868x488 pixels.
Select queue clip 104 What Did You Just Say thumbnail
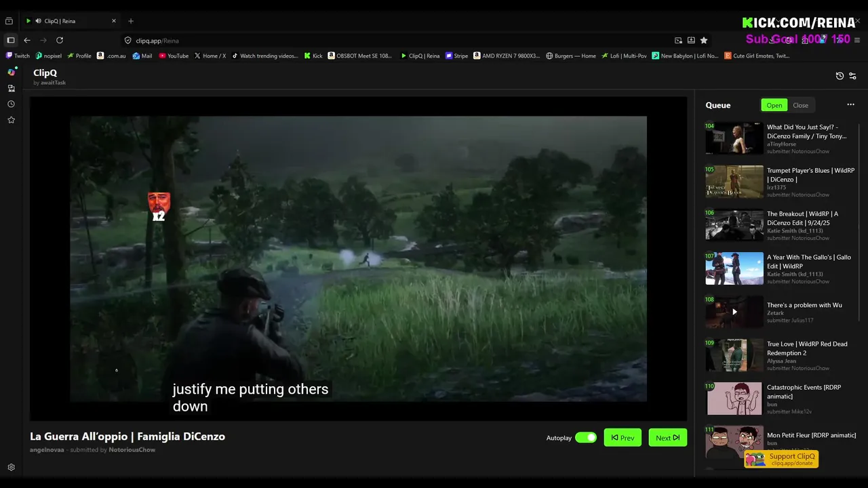pos(734,138)
